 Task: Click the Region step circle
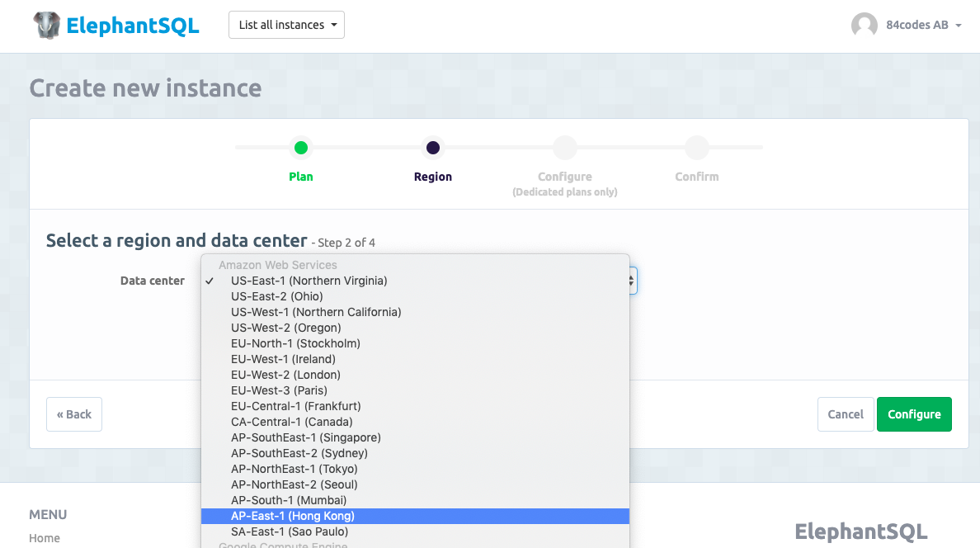(433, 149)
